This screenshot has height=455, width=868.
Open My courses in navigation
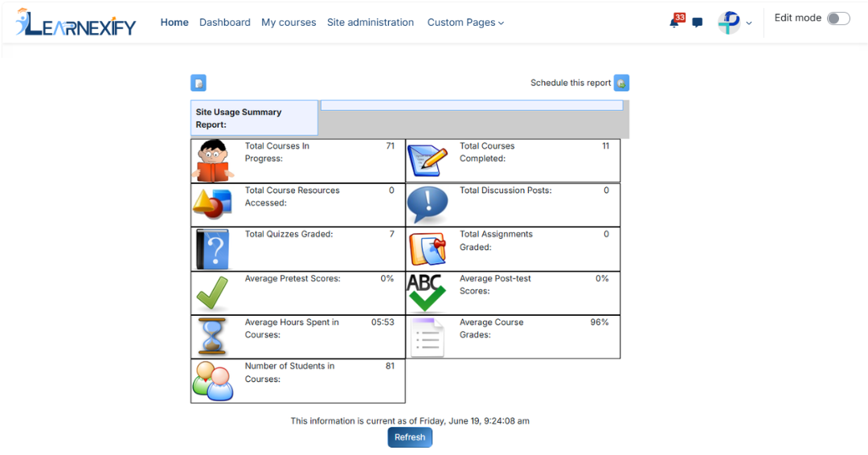pyautogui.click(x=289, y=23)
